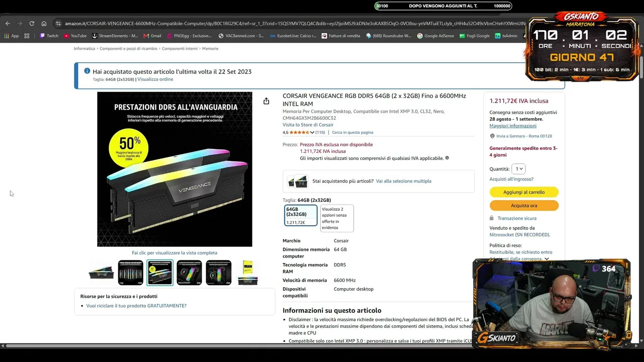
Task: Open Componenti e pezzi di ricambio breadcrumb
Action: [128, 49]
